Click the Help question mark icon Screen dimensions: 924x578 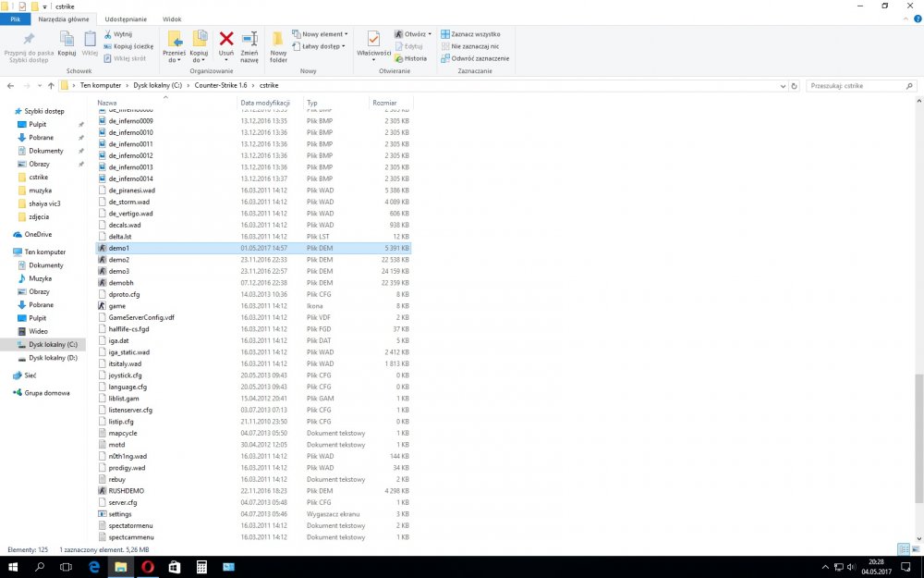tap(918, 19)
